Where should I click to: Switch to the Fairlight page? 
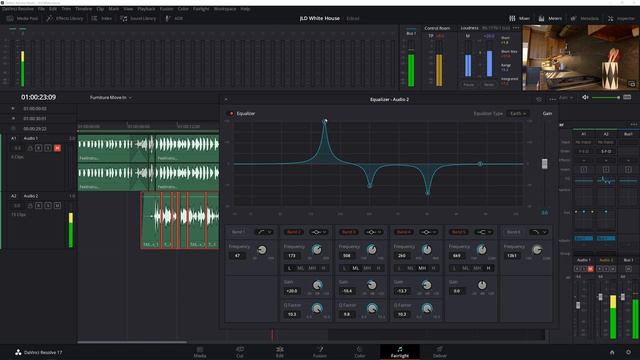pos(400,352)
